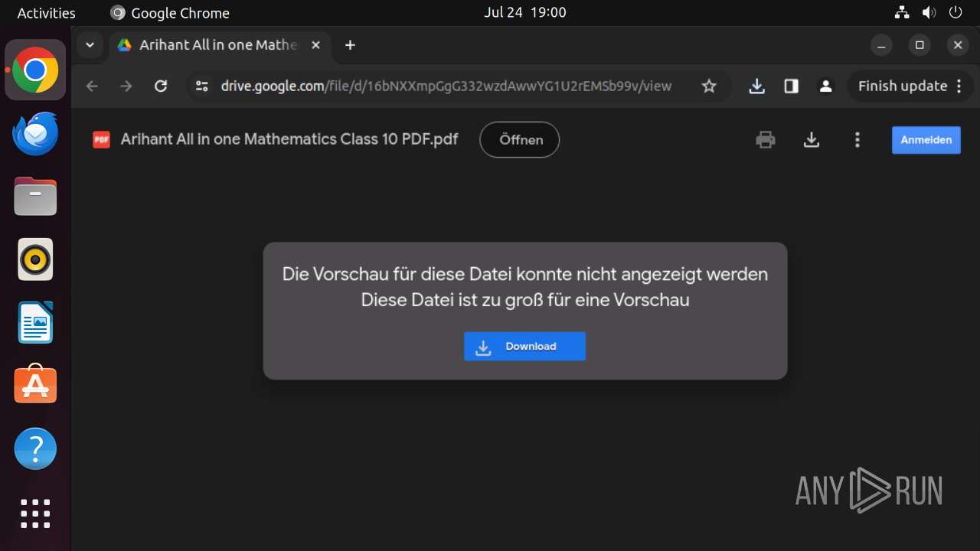This screenshot has height=551, width=980.
Task: Click the Anmelden sign-in button
Action: coord(926,140)
